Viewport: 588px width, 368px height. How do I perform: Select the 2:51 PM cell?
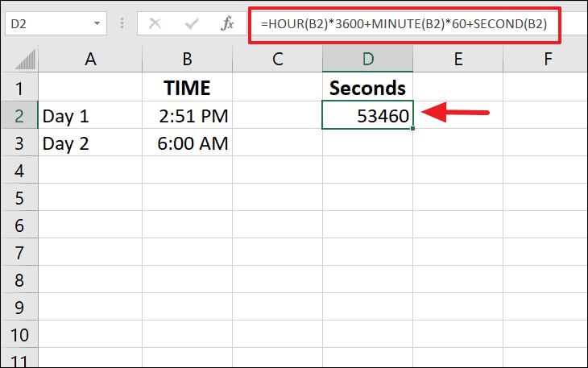pyautogui.click(x=187, y=116)
